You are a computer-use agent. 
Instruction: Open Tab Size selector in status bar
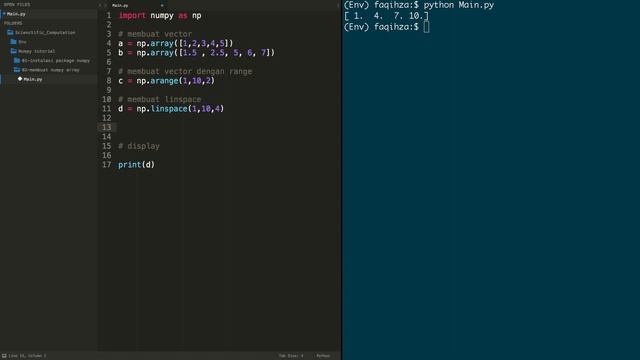pyautogui.click(x=291, y=356)
